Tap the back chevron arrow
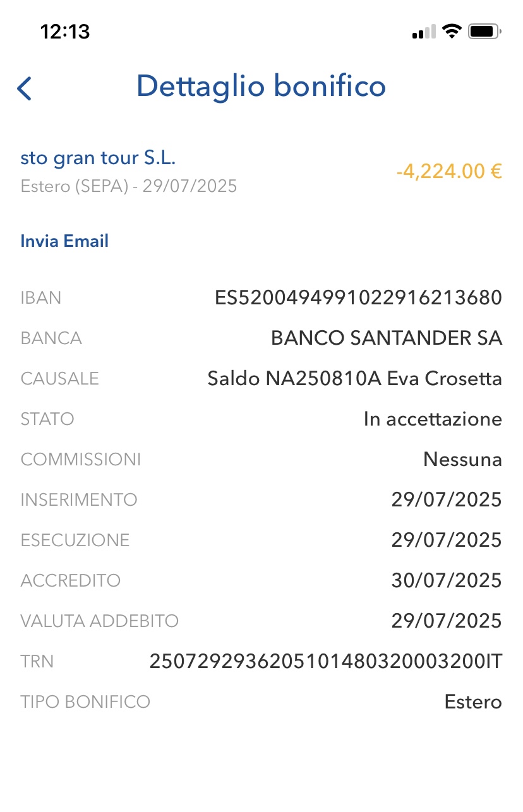This screenshot has height=812, width=523. (25, 88)
